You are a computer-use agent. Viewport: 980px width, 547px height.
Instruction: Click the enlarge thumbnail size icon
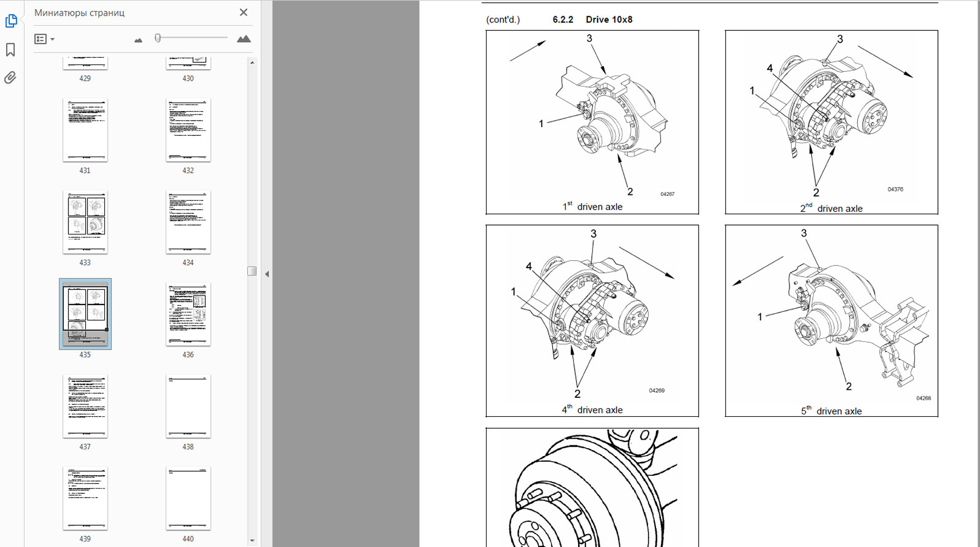coord(243,39)
